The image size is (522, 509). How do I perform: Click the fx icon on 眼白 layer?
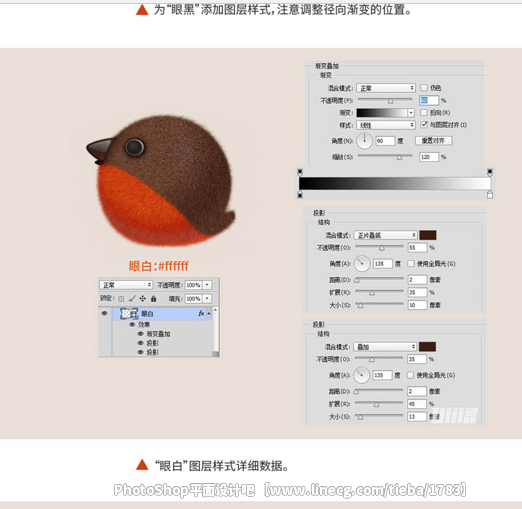click(x=201, y=313)
